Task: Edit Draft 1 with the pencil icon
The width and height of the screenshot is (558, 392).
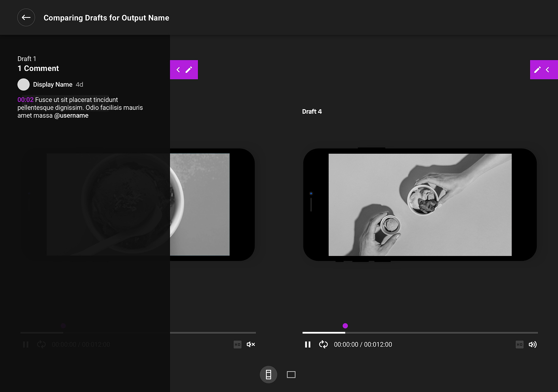Action: pos(189,70)
